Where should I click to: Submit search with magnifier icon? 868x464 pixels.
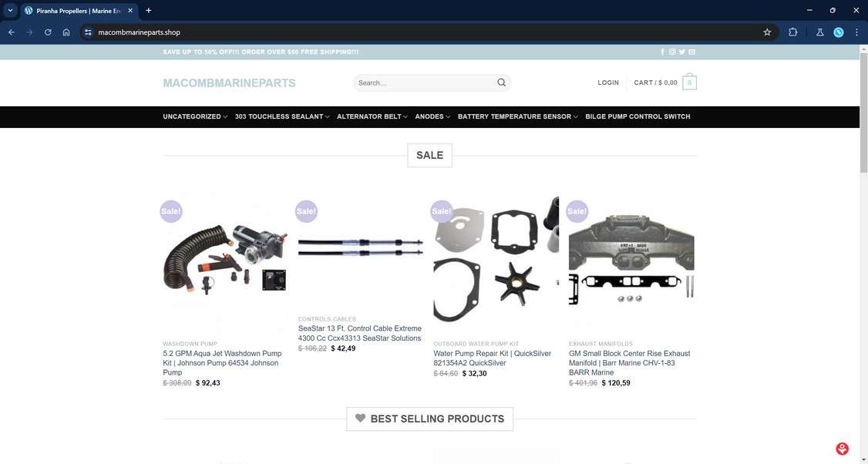pos(502,82)
